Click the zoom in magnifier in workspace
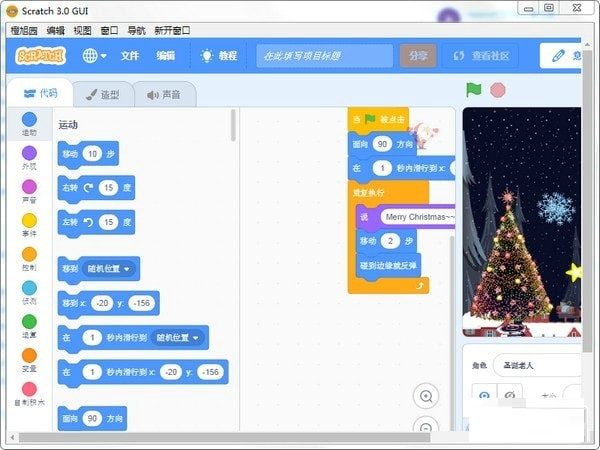This screenshot has height=450, width=600. pyautogui.click(x=427, y=396)
